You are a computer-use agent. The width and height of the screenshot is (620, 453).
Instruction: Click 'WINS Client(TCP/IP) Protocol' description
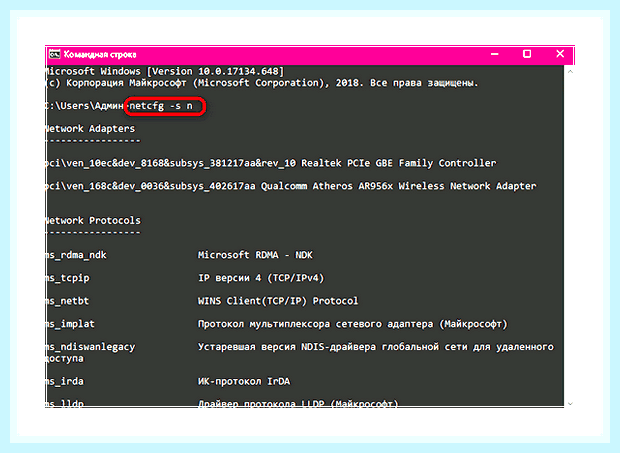[278, 301]
